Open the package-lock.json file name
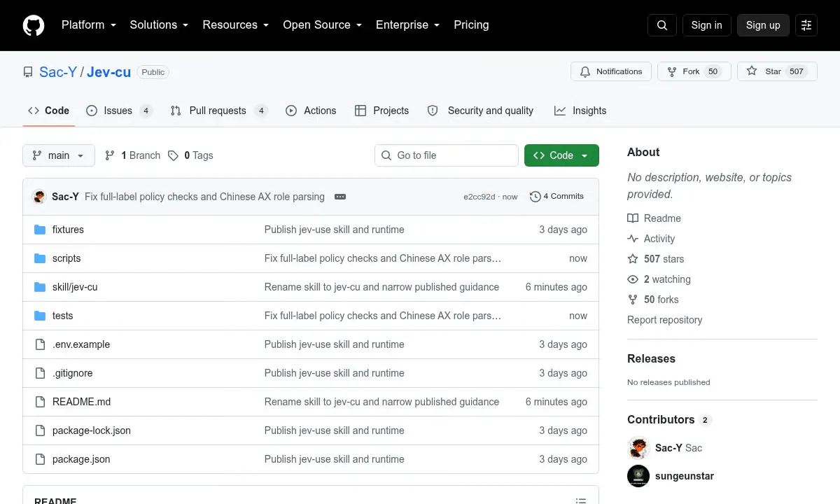 click(x=92, y=430)
